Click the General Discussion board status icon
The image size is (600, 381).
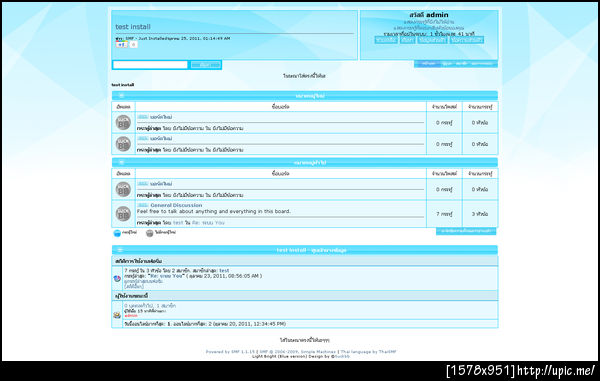123,214
